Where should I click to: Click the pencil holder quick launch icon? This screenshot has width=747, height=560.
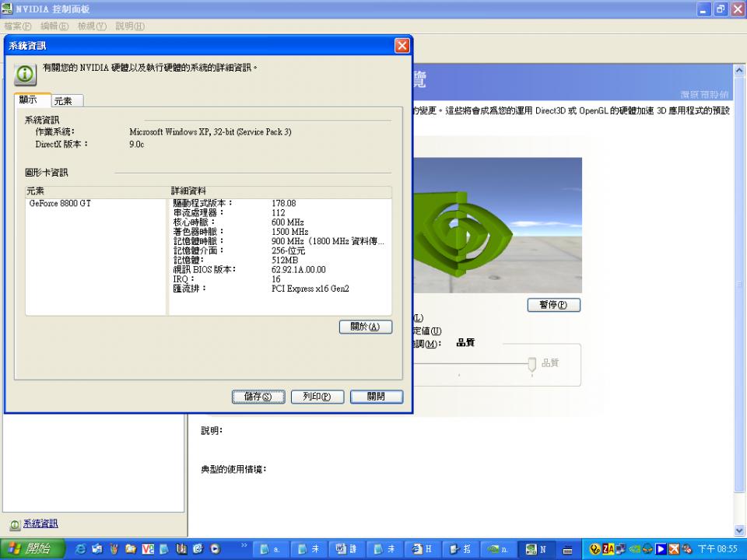click(114, 549)
